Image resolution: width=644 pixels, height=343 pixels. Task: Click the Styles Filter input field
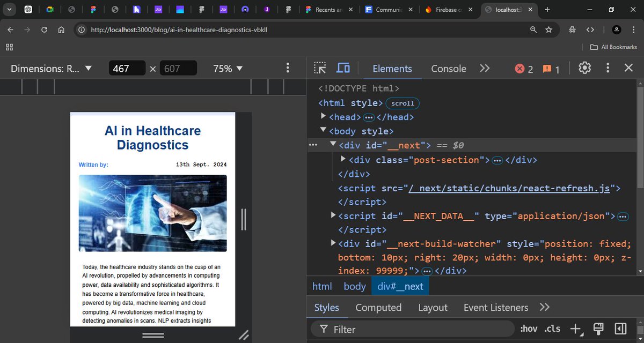click(x=413, y=329)
